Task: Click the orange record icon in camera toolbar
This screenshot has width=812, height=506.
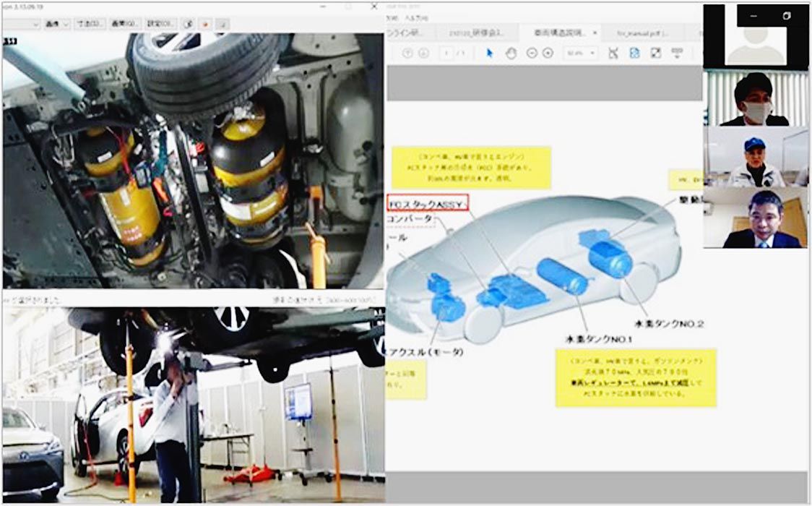Action: pos(205,24)
